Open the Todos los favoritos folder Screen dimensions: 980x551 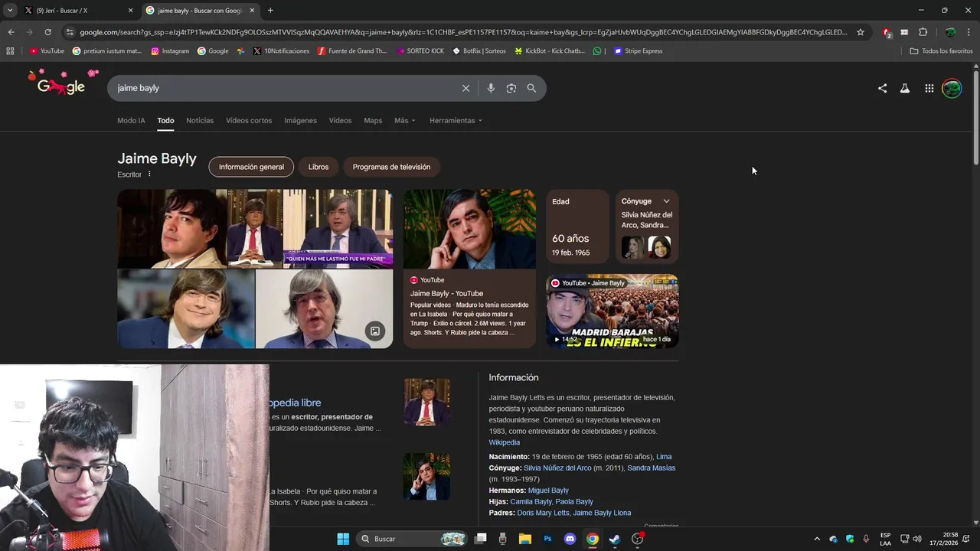pyautogui.click(x=941, y=51)
